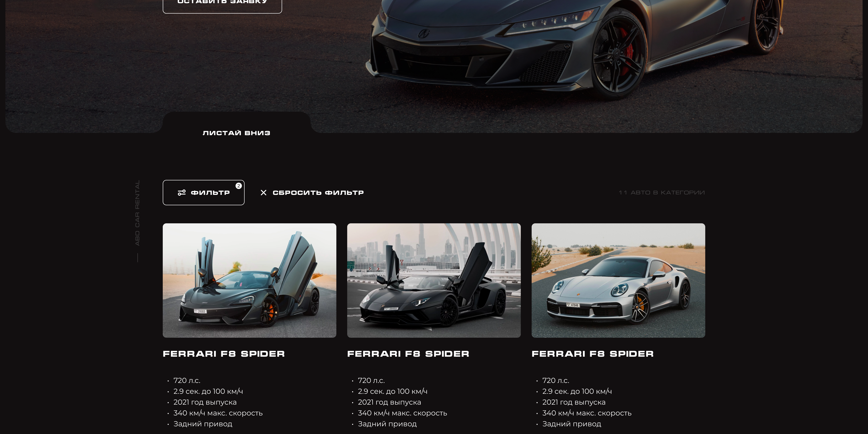Click the filter sliders icon
The height and width of the screenshot is (434, 868).
point(182,192)
